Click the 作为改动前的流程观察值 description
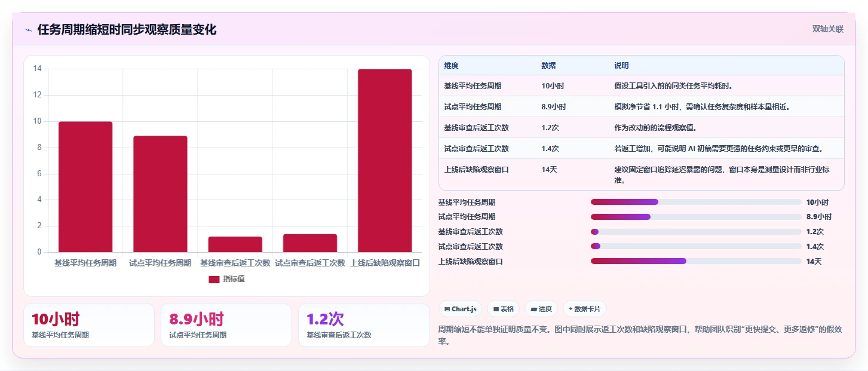868x371 pixels. (x=655, y=128)
